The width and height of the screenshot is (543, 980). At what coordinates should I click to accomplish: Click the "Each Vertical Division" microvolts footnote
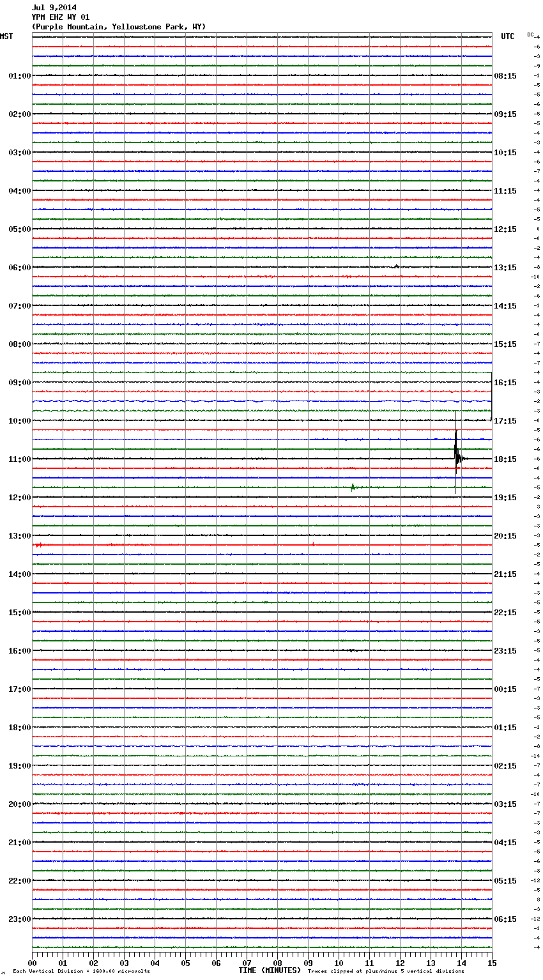(x=81, y=972)
